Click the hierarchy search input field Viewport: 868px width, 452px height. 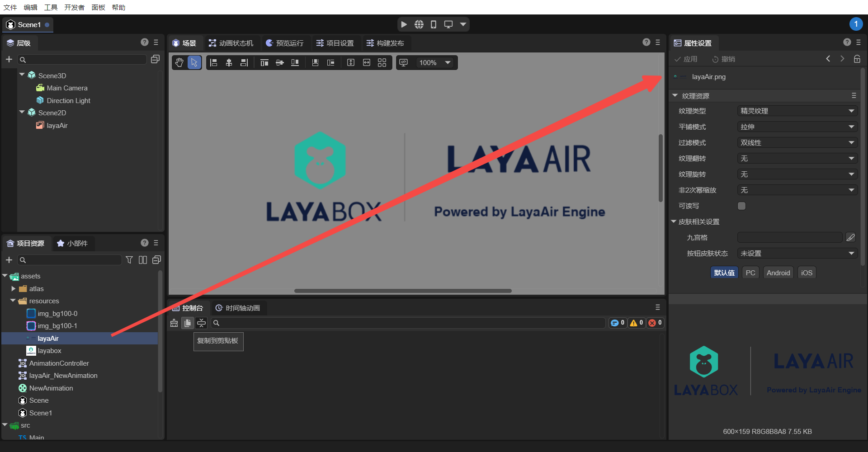(x=84, y=59)
